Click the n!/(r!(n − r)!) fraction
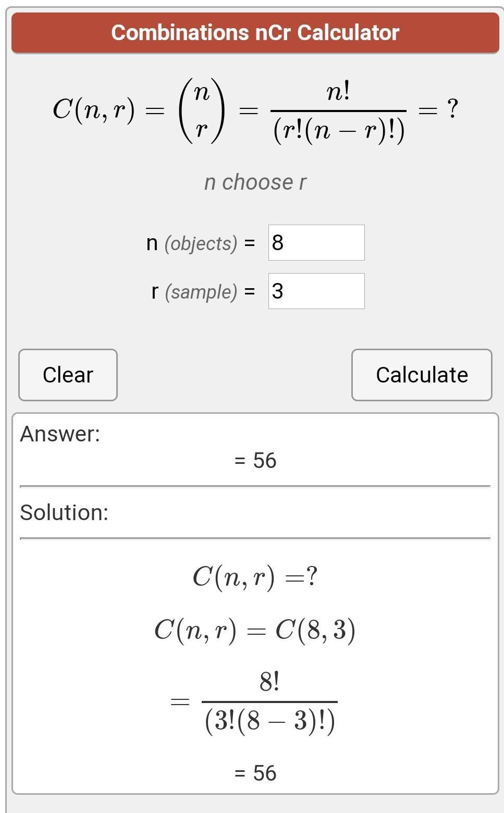Image resolution: width=504 pixels, height=813 pixels. click(x=338, y=112)
